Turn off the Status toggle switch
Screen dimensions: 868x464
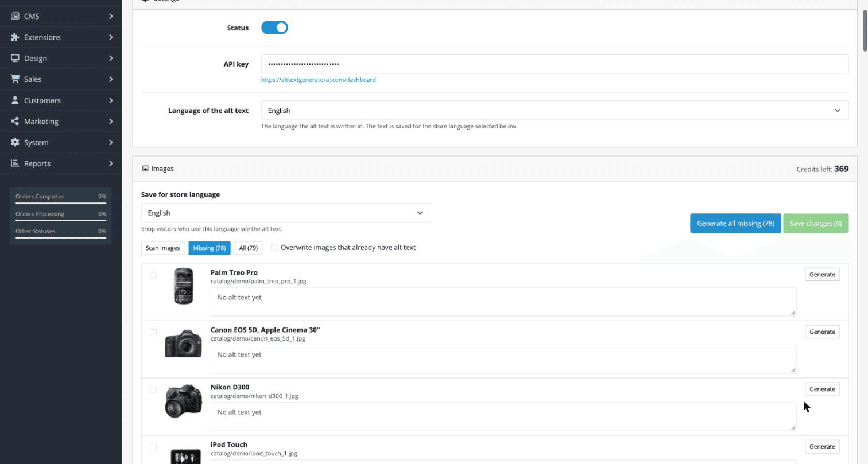[274, 28]
